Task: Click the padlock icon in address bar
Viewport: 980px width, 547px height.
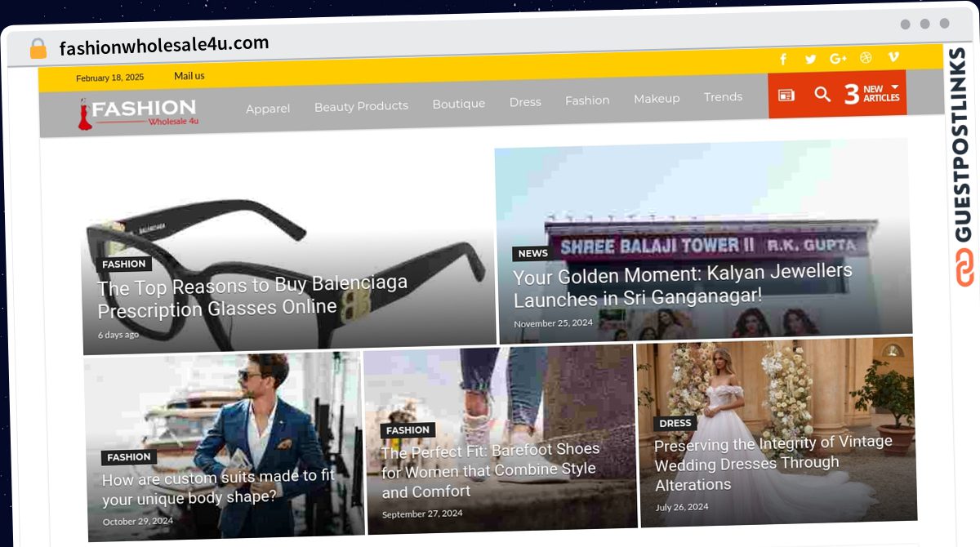Action: coord(38,49)
